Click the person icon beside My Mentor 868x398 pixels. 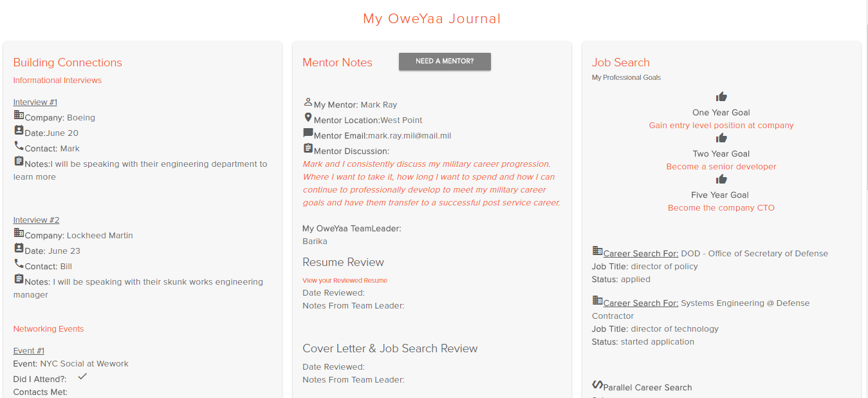308,101
